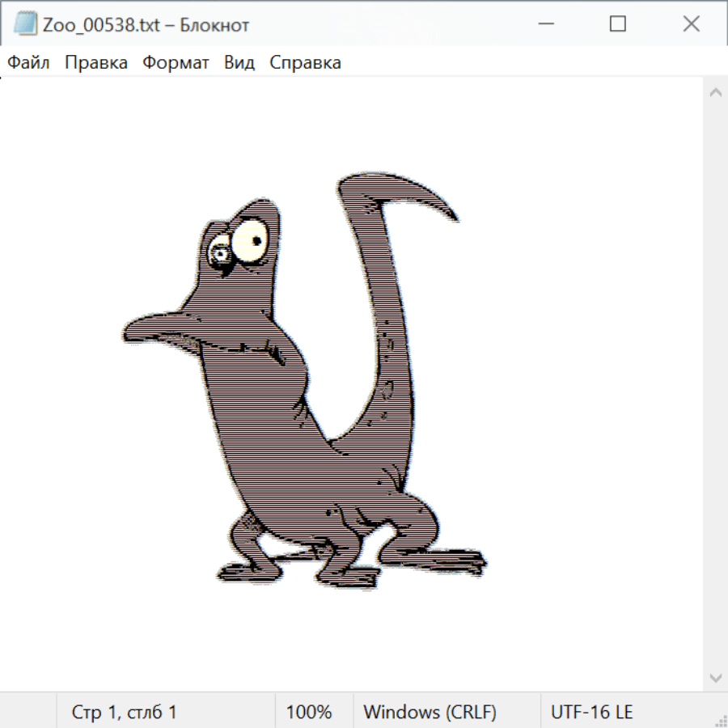Image resolution: width=728 pixels, height=728 pixels.
Task: Open the Формат menu
Action: click(176, 62)
